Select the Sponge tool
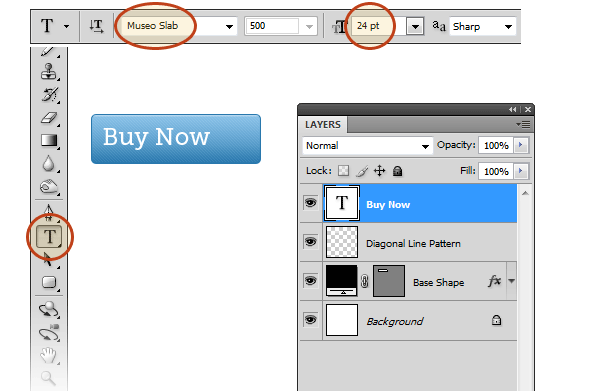The width and height of the screenshot is (600, 391). pyautogui.click(x=49, y=187)
